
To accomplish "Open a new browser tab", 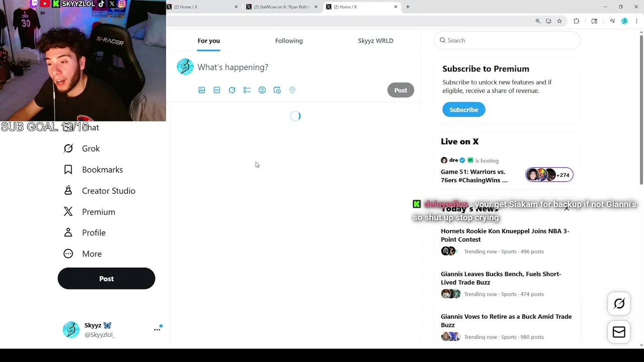I will click(x=408, y=7).
